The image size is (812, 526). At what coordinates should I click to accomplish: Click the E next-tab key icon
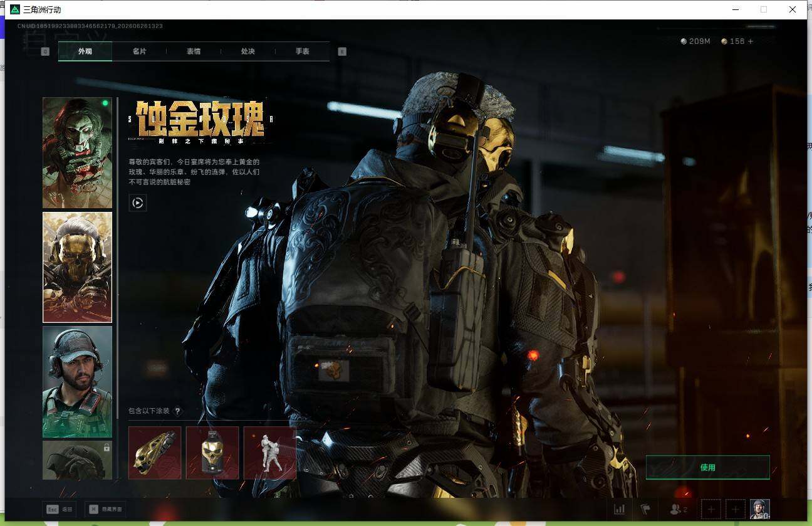[x=342, y=51]
